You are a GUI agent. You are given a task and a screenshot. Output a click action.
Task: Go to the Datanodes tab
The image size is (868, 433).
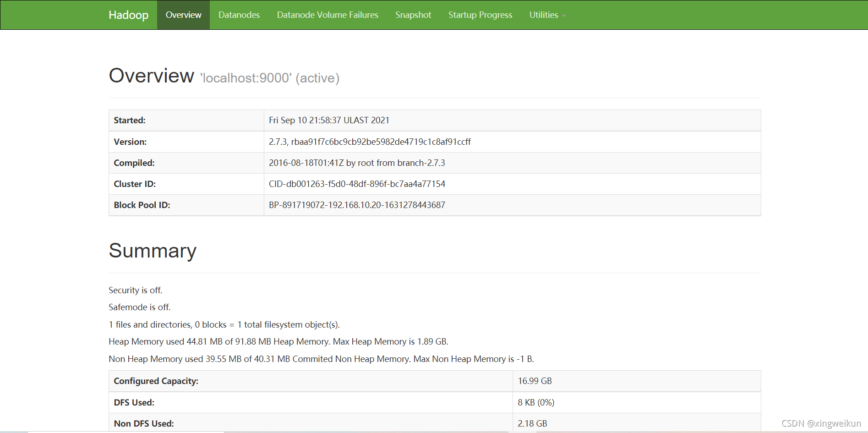point(239,15)
